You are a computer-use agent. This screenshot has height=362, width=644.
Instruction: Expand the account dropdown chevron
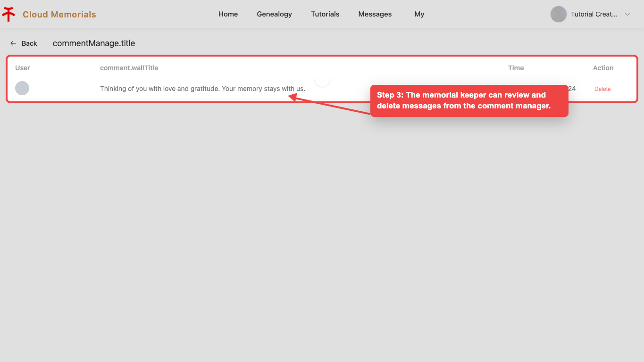627,14
